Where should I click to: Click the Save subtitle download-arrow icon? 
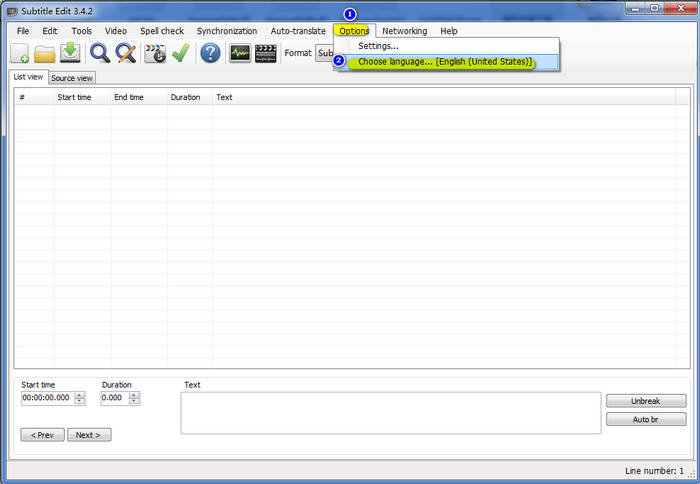click(x=70, y=53)
